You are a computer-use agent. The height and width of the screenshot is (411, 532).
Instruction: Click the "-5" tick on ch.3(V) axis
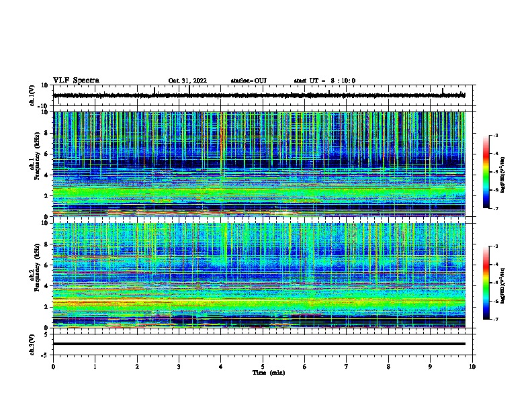coord(46,355)
